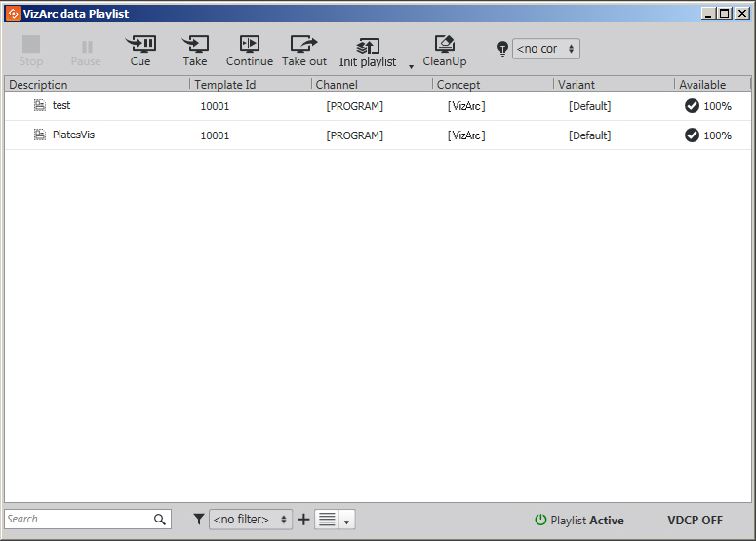Toggle the Playlist Active power switch

pos(540,521)
